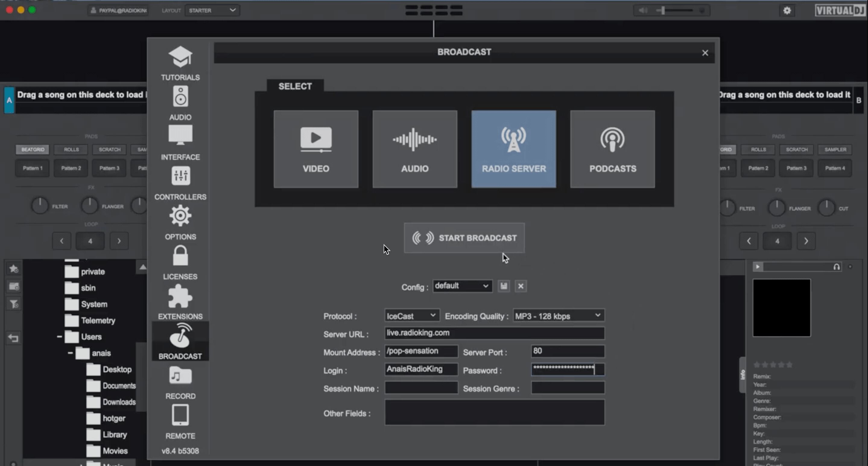Select the Video broadcast option
868x466 pixels.
point(316,149)
